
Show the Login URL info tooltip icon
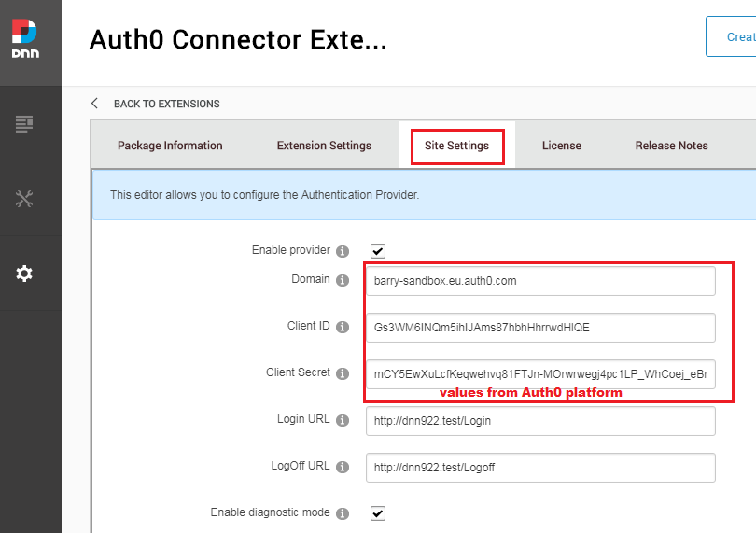pyautogui.click(x=343, y=421)
